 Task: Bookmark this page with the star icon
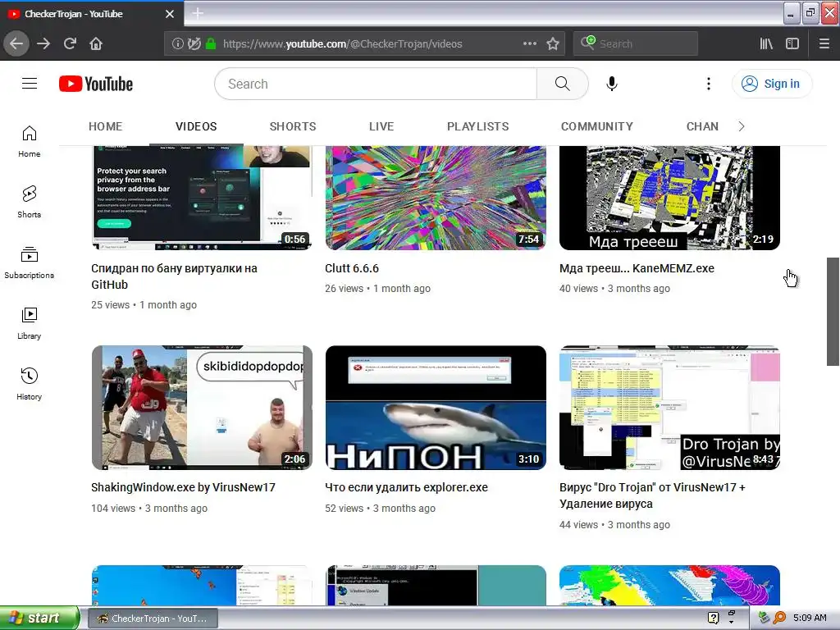pyautogui.click(x=553, y=44)
